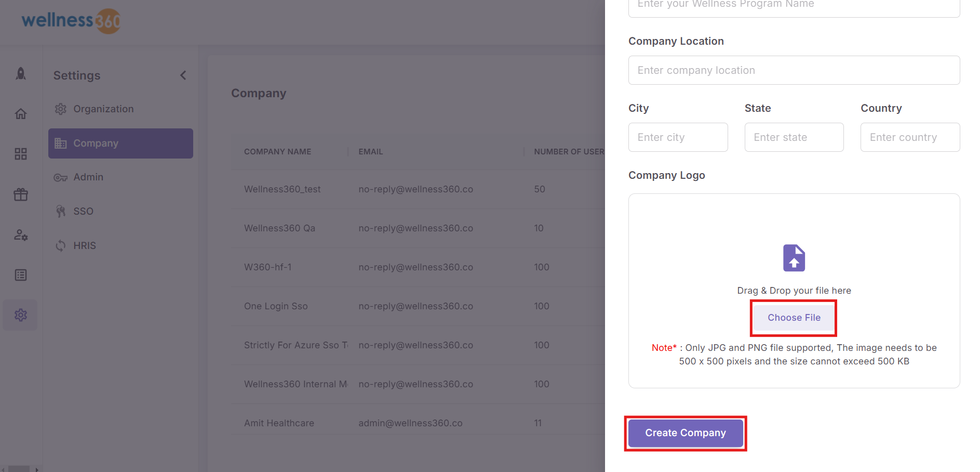Open the Admin settings menu item
Image resolution: width=980 pixels, height=472 pixels.
click(120, 177)
